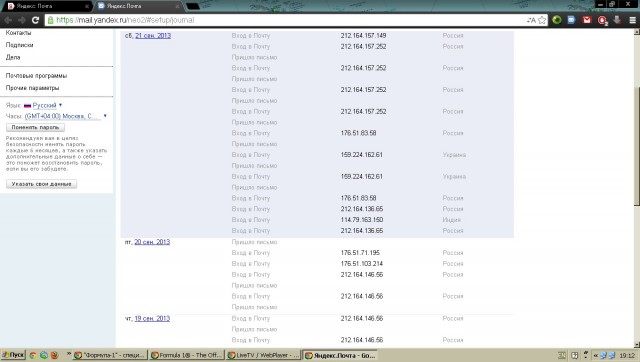Open Контакты in the sidebar
Viewport: 640px width, 362px height.
18,33
